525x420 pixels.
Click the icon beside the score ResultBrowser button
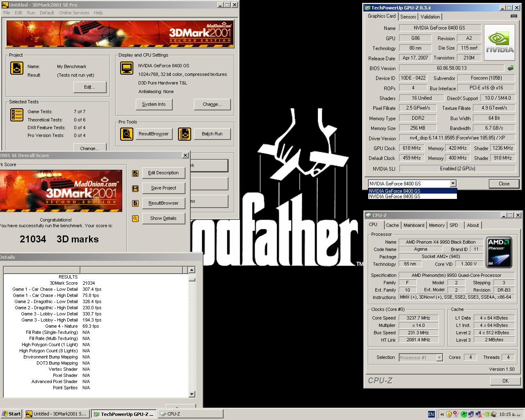point(135,203)
